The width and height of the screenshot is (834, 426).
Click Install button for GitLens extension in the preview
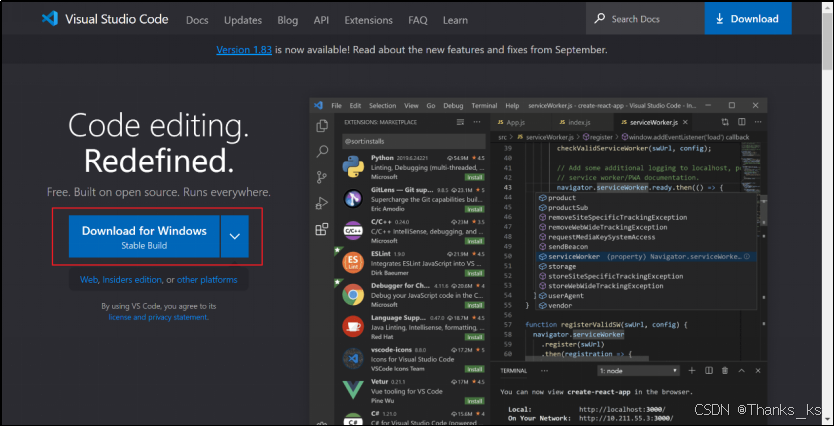[473, 209]
